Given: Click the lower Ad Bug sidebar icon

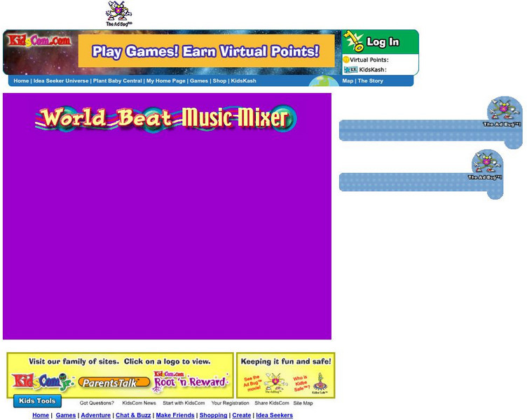Looking at the screenshot, I should pyautogui.click(x=486, y=164).
